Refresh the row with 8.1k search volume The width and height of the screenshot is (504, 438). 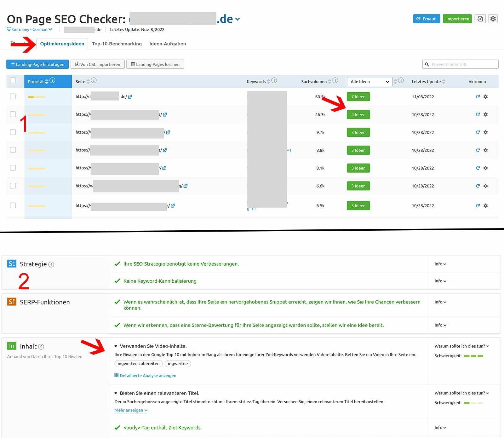tap(478, 168)
